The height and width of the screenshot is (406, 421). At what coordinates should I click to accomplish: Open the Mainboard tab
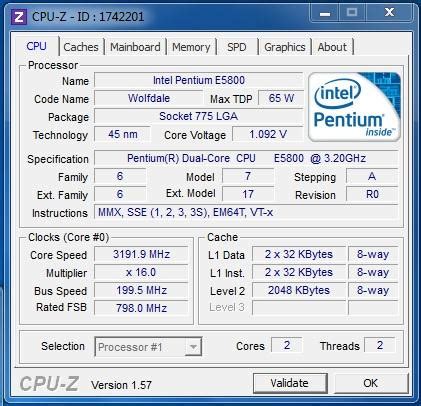coord(135,47)
